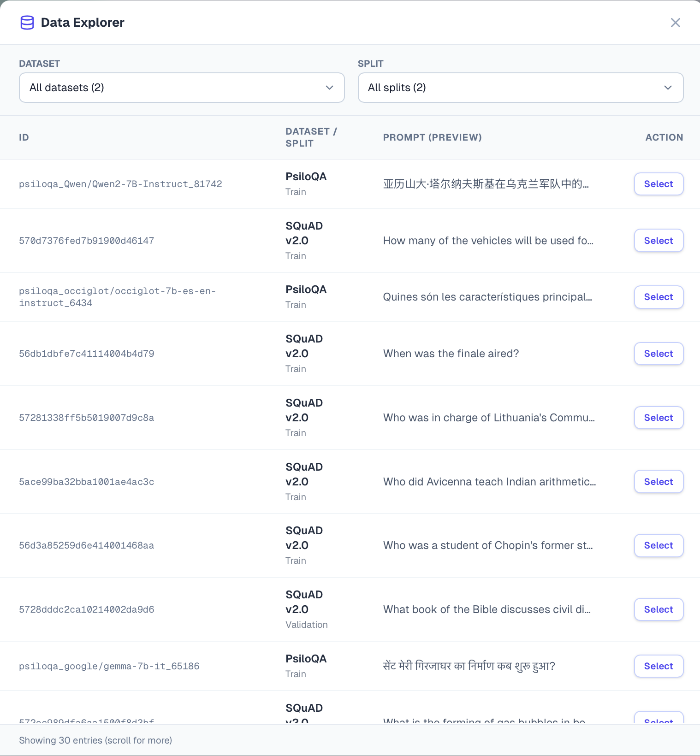Click PsiloQA dataset label in Qwen2-7B-Instruct row
This screenshot has width=700, height=756.
coord(306,177)
